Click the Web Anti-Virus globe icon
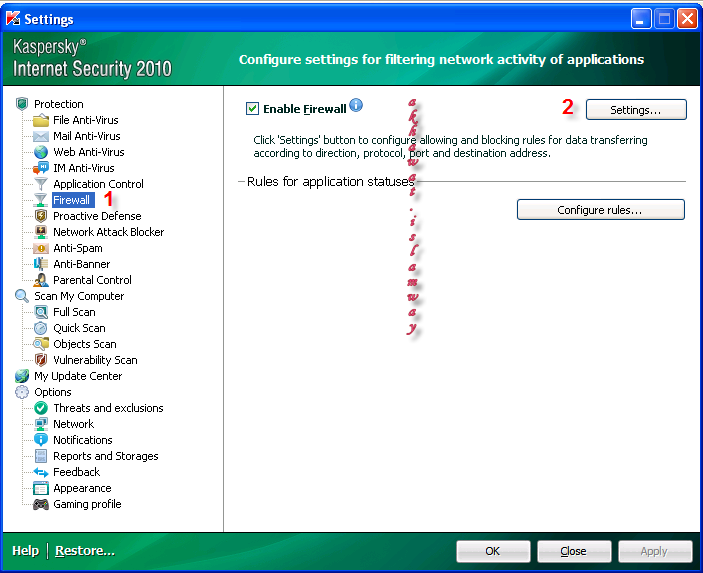The height and width of the screenshot is (573, 703). tap(41, 152)
